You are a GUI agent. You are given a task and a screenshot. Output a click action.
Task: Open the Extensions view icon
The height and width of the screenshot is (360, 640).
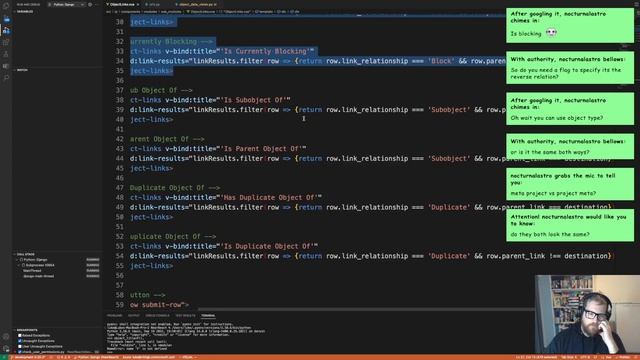click(x=6, y=42)
